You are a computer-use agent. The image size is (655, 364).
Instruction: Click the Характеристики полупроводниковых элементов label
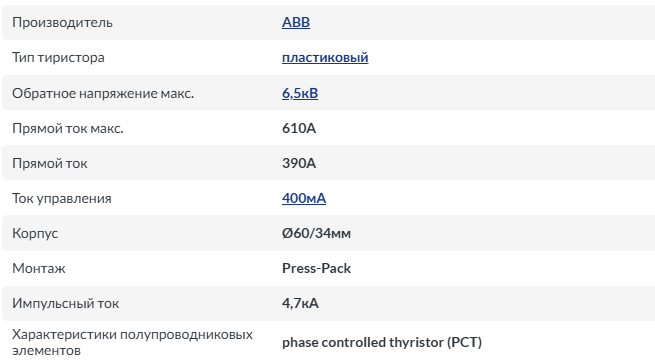(x=132, y=342)
